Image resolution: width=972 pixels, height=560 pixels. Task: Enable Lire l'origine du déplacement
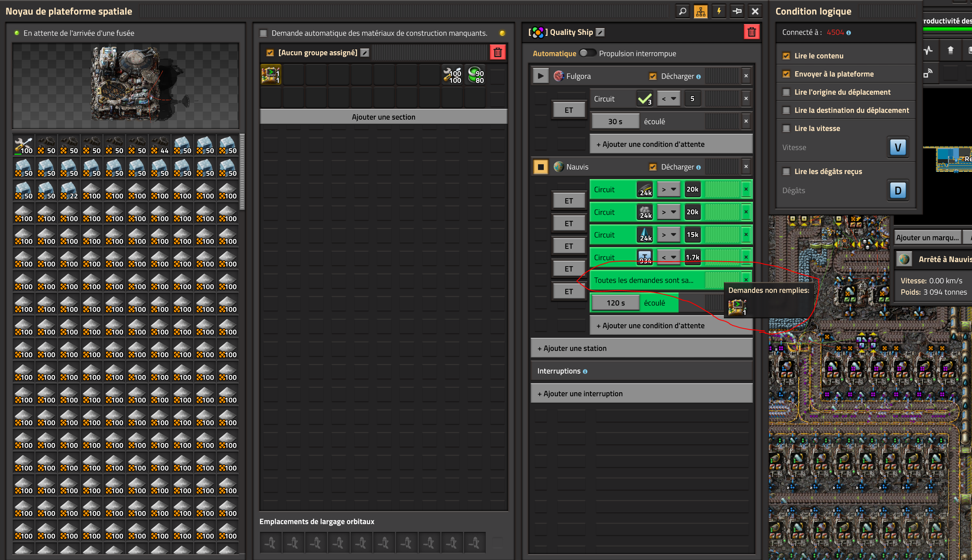point(786,93)
